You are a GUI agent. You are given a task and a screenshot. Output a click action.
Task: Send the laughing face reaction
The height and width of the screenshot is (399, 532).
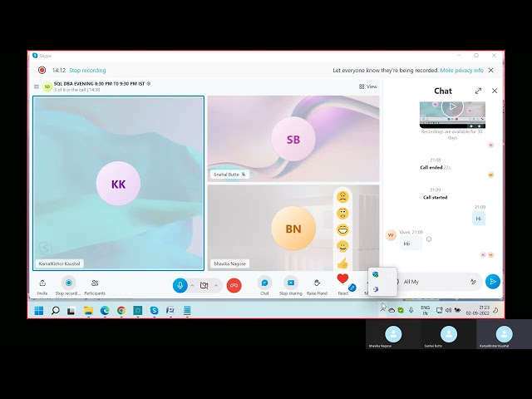[x=342, y=229]
